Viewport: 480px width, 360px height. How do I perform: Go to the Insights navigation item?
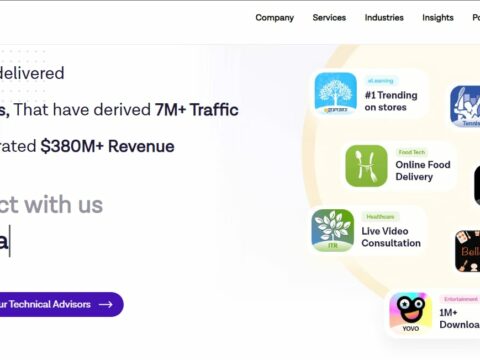(438, 18)
